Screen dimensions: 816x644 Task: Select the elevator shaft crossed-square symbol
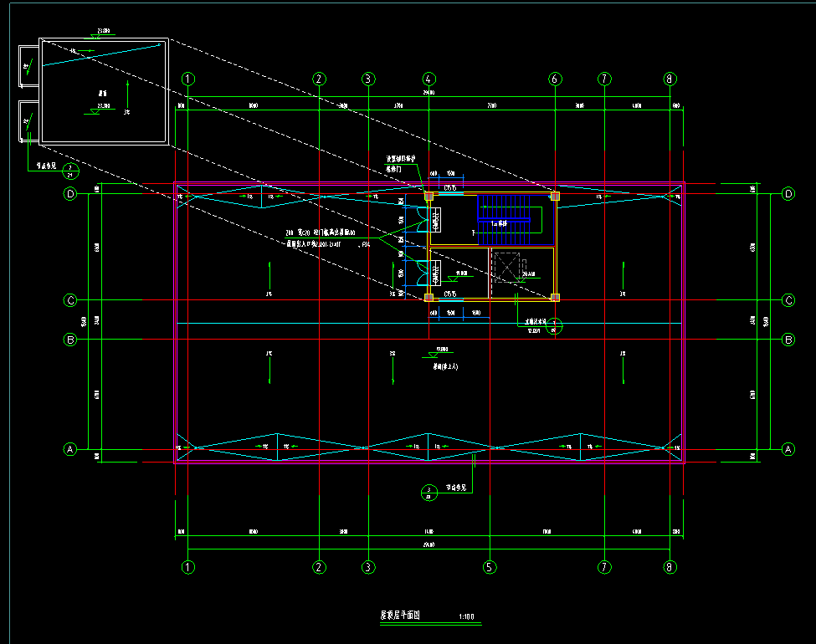click(506, 268)
